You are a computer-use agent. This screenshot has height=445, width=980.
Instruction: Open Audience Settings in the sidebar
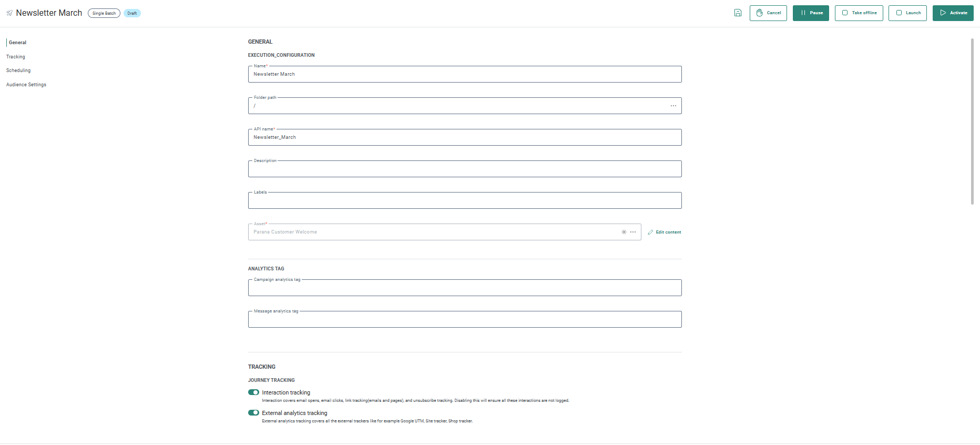point(26,85)
